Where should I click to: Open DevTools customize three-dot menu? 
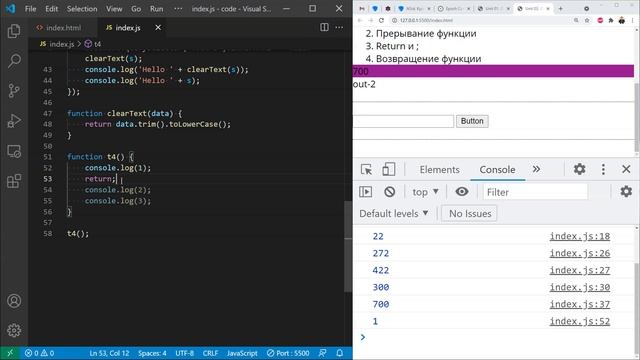[603, 169]
